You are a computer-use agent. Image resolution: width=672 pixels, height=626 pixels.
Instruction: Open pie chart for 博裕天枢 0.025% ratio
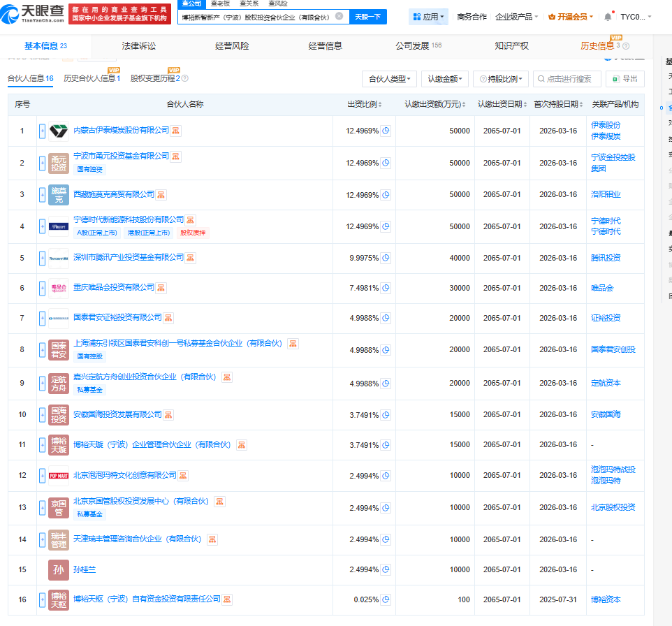click(386, 599)
